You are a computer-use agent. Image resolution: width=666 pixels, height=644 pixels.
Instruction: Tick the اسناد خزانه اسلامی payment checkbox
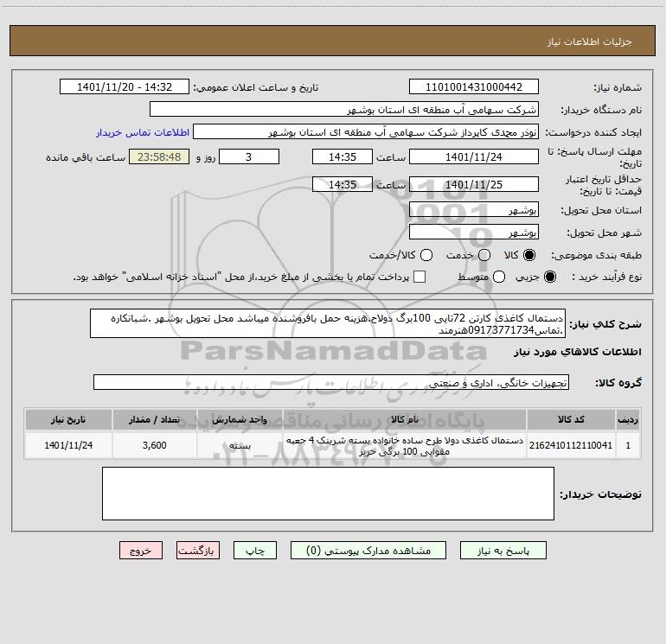419,277
